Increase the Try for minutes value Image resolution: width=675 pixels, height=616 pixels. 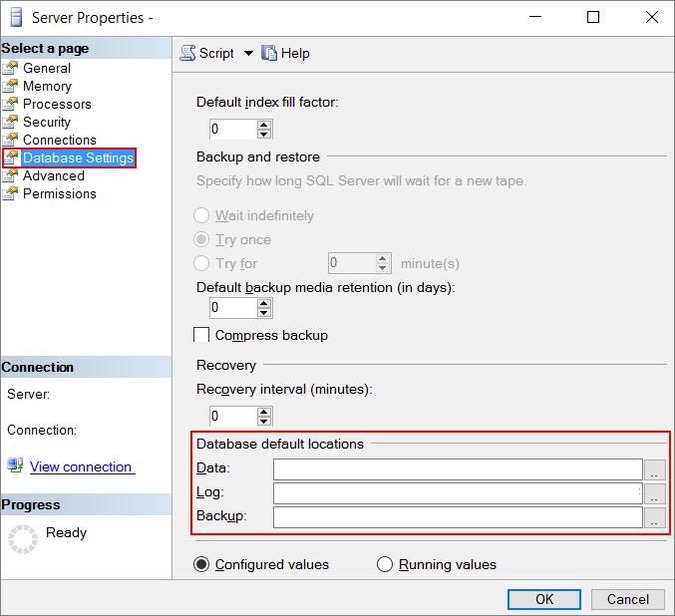pos(382,258)
